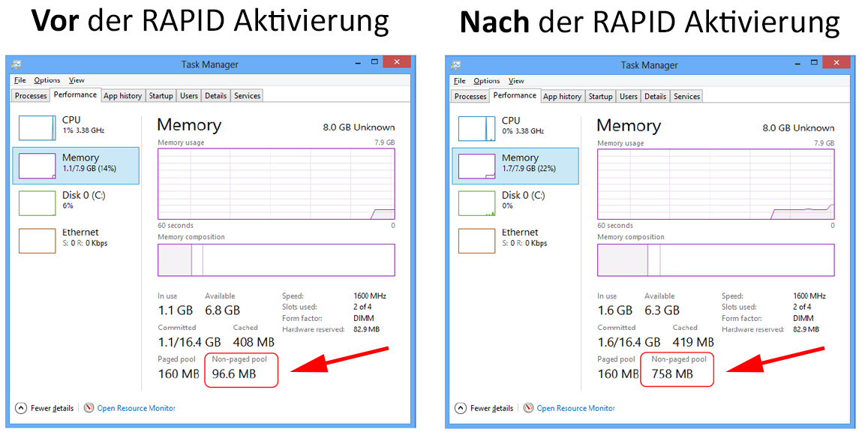Click the Committed value 1.1/16.4 GB
Image resolution: width=868 pixels, height=435 pixels.
(189, 342)
